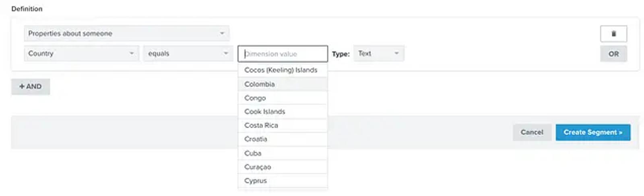Choose Cocos (Keeling) Islands from list
The height and width of the screenshot is (196, 644).
click(283, 70)
